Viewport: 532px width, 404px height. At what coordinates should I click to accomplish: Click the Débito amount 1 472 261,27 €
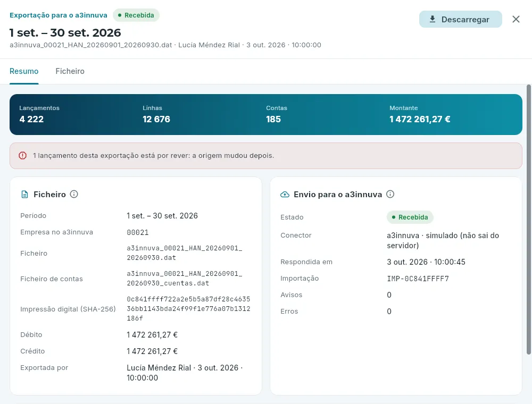tap(152, 335)
